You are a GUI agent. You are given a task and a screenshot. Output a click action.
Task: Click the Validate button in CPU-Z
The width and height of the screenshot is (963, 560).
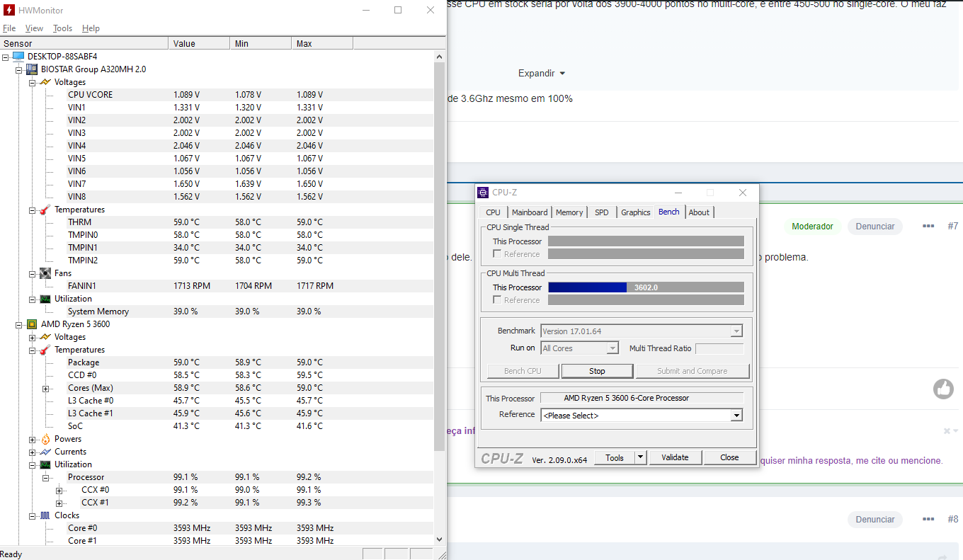pyautogui.click(x=675, y=458)
